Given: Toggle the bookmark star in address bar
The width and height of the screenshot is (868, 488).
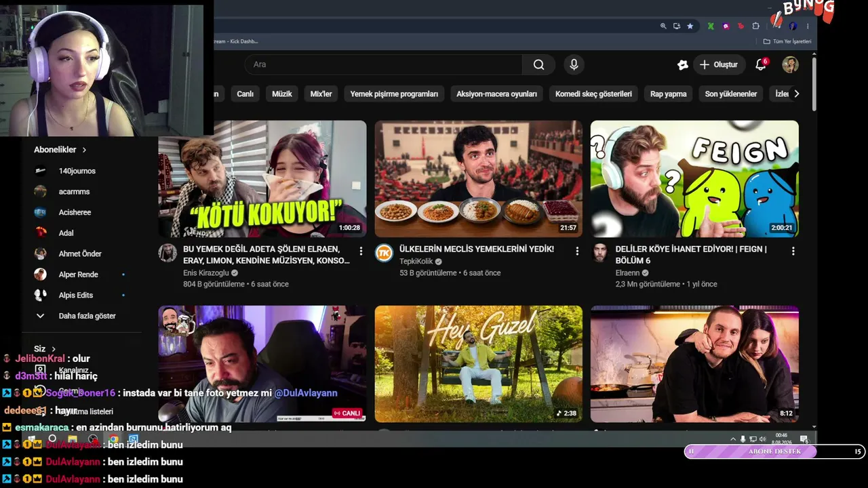Looking at the screenshot, I should 690,26.
